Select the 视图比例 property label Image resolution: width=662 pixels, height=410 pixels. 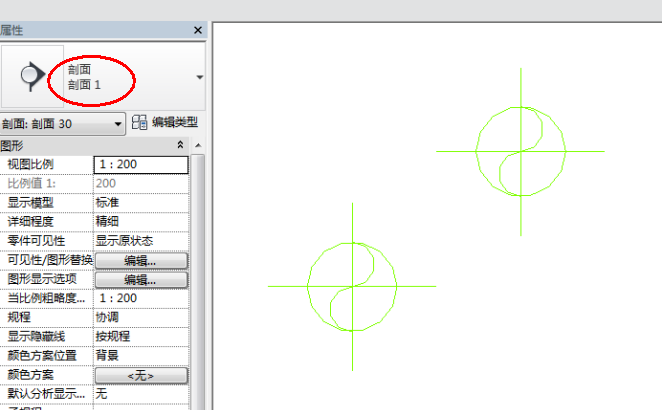[30, 164]
